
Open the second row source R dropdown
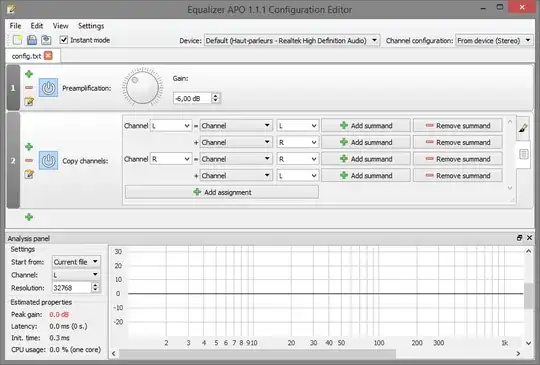click(298, 142)
